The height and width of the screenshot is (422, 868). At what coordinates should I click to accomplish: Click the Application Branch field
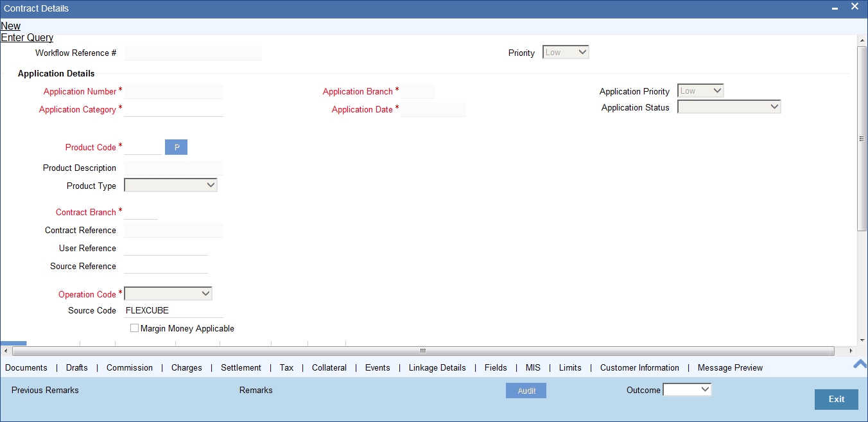(x=418, y=91)
